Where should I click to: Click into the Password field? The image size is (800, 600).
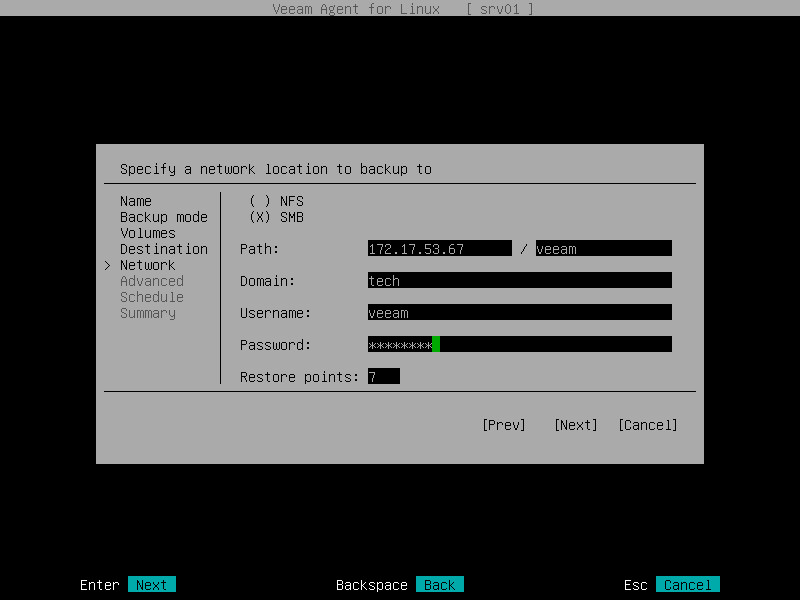click(519, 344)
